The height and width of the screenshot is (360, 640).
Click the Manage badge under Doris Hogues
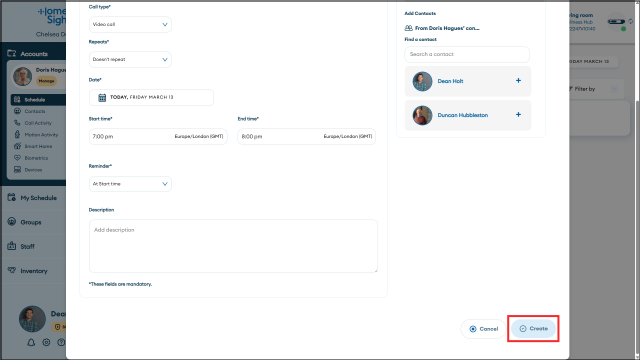pyautogui.click(x=46, y=81)
